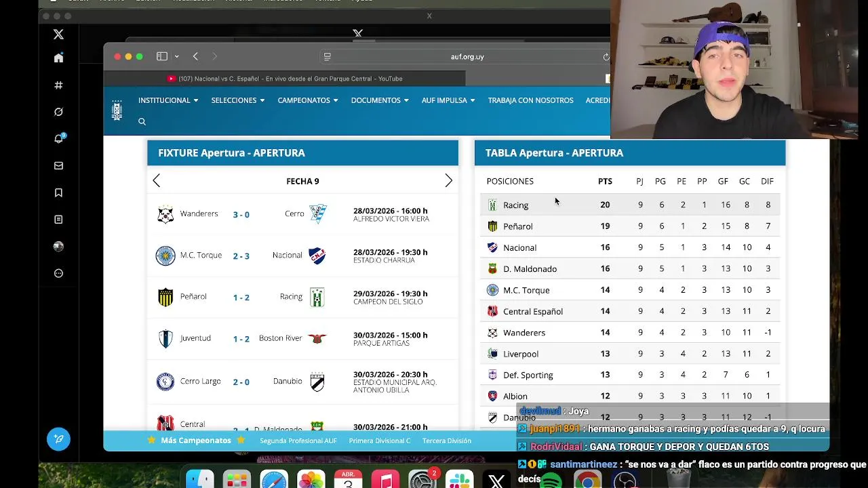The height and width of the screenshot is (488, 868).
Task: Open bookmarks icon in X sidebar
Action: click(x=58, y=192)
